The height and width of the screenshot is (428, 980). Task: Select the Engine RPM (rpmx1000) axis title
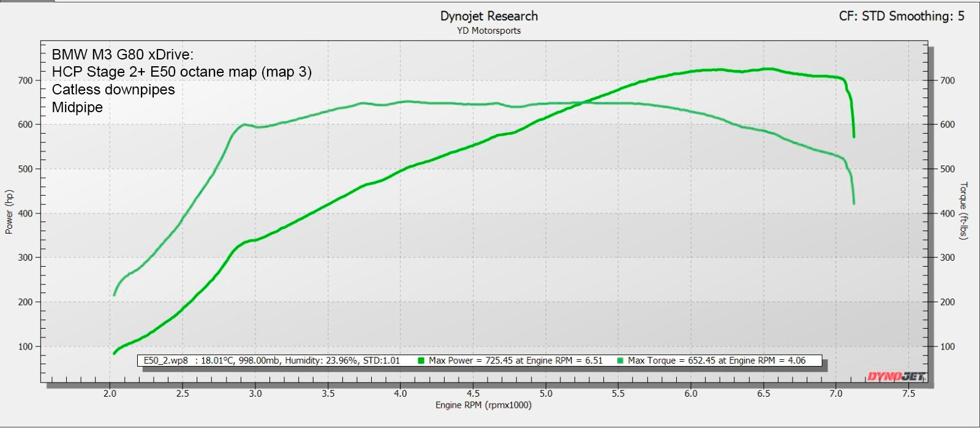(x=483, y=405)
